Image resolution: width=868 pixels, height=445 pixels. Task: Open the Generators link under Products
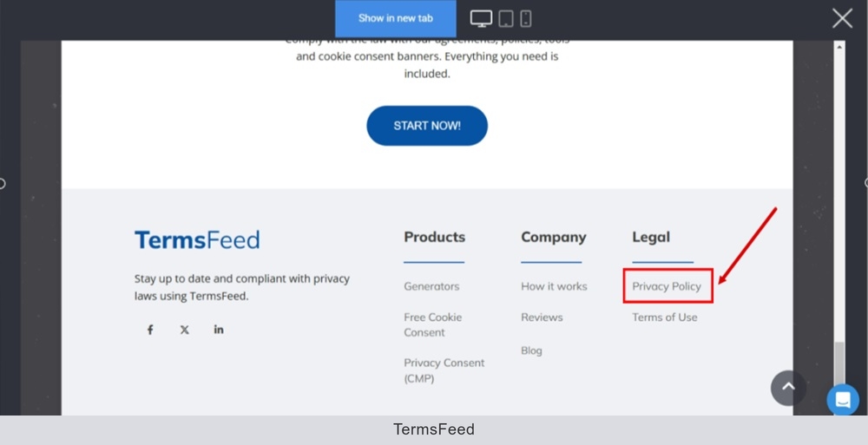(x=431, y=286)
